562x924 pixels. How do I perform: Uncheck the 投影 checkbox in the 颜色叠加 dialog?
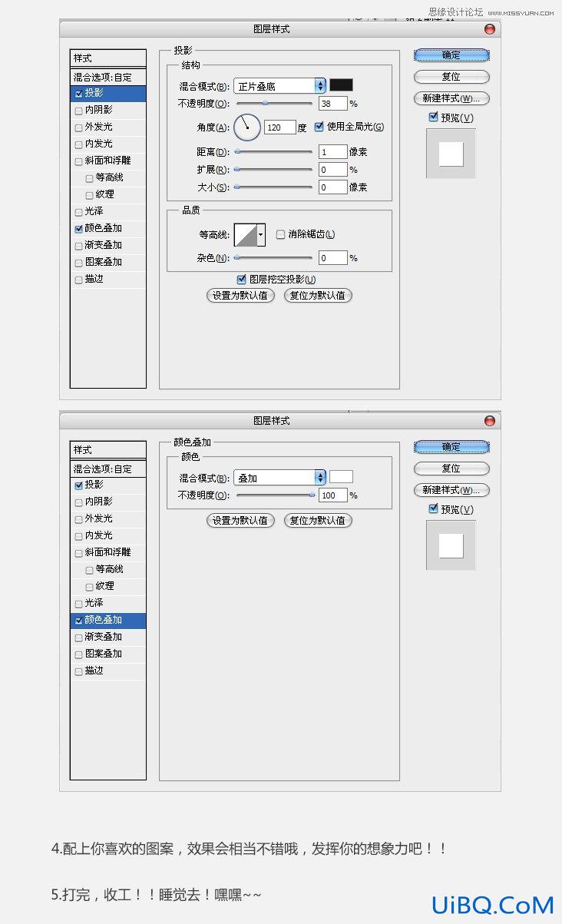[x=78, y=485]
